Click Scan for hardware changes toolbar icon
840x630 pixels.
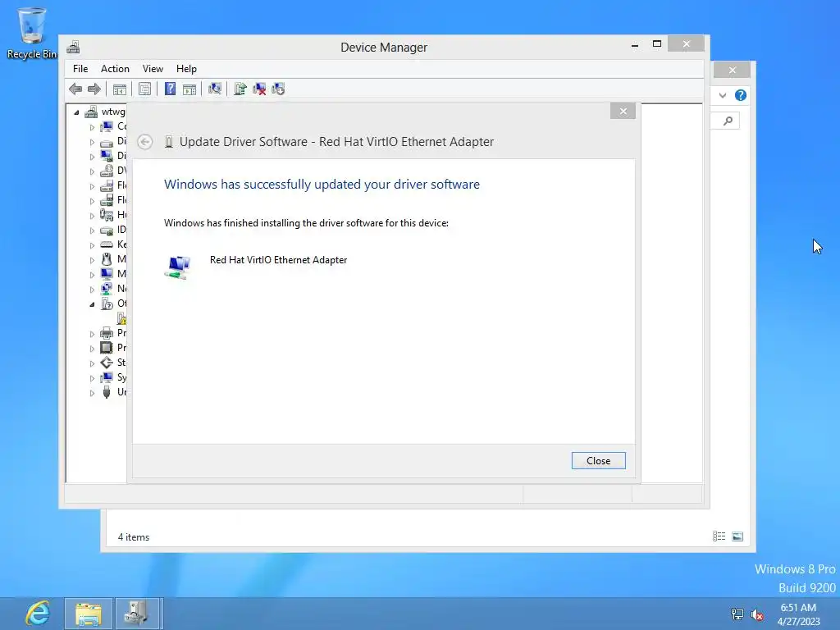coord(215,89)
